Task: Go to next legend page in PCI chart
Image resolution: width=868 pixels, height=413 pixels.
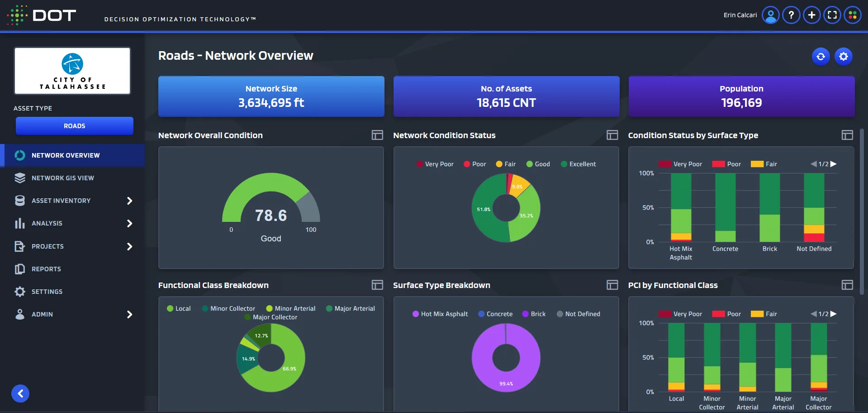Action: [833, 314]
